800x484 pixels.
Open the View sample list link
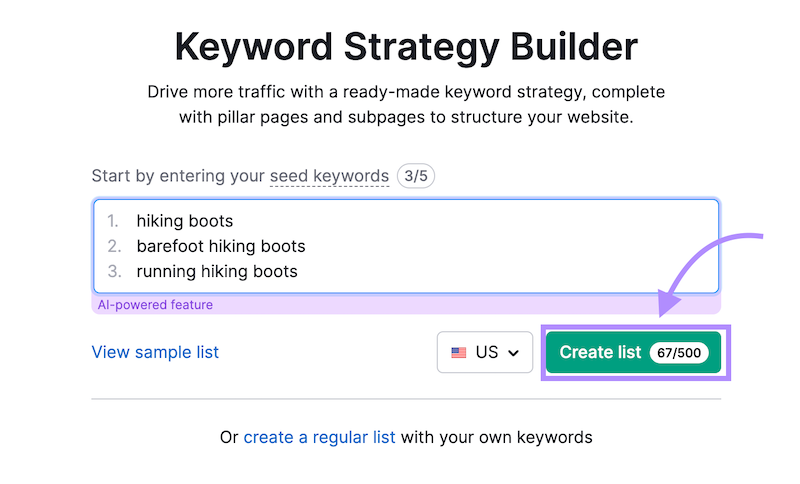pos(155,352)
